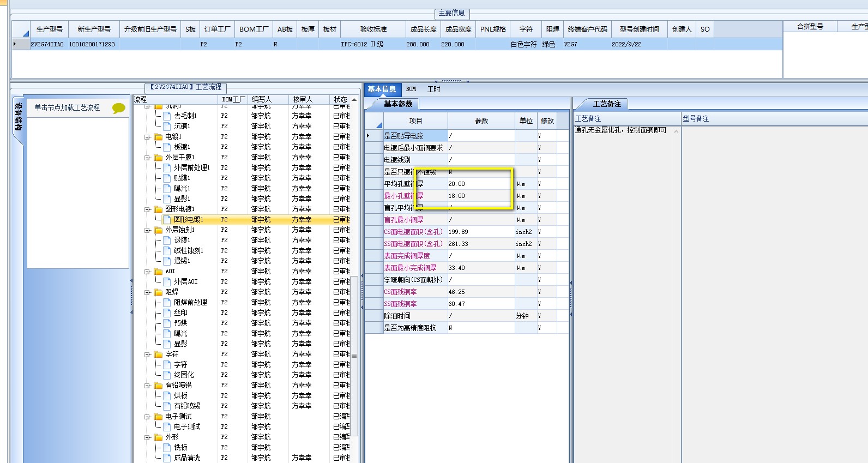
Task: Click the 板镀1 document icon
Action: tap(167, 147)
